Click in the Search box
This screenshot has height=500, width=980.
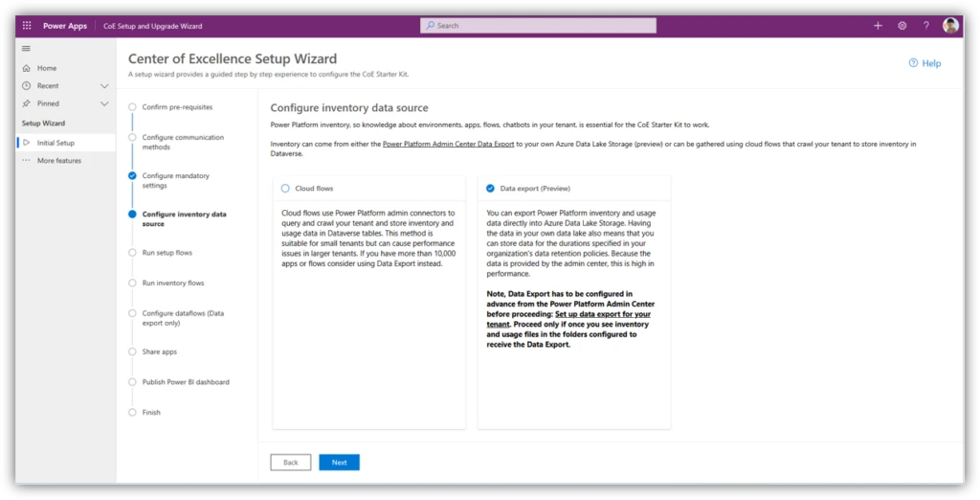[538, 26]
